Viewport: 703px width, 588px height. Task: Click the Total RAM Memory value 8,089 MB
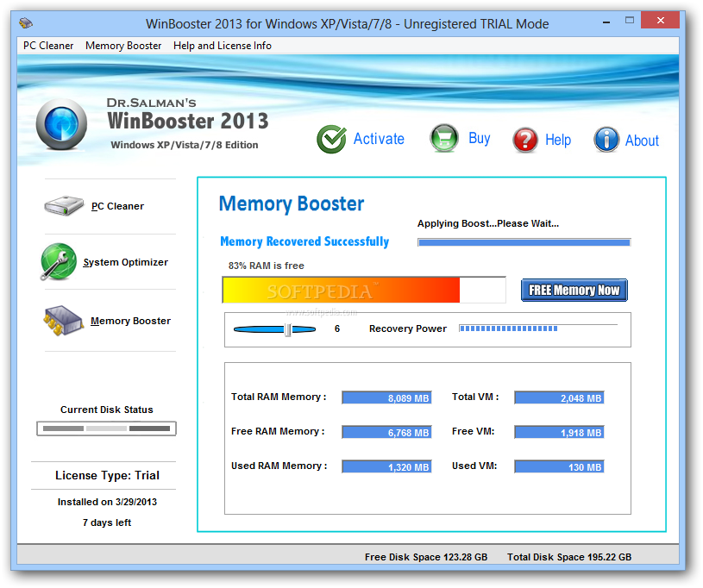(386, 397)
